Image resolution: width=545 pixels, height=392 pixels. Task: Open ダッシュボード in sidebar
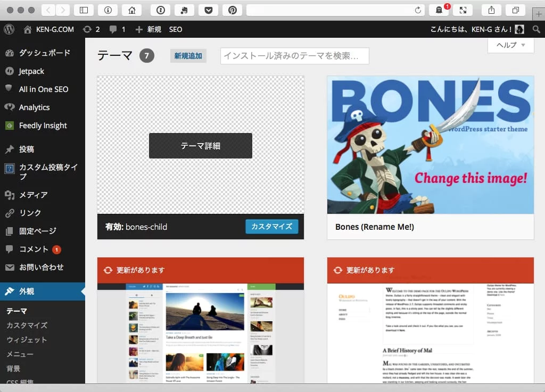click(x=43, y=53)
